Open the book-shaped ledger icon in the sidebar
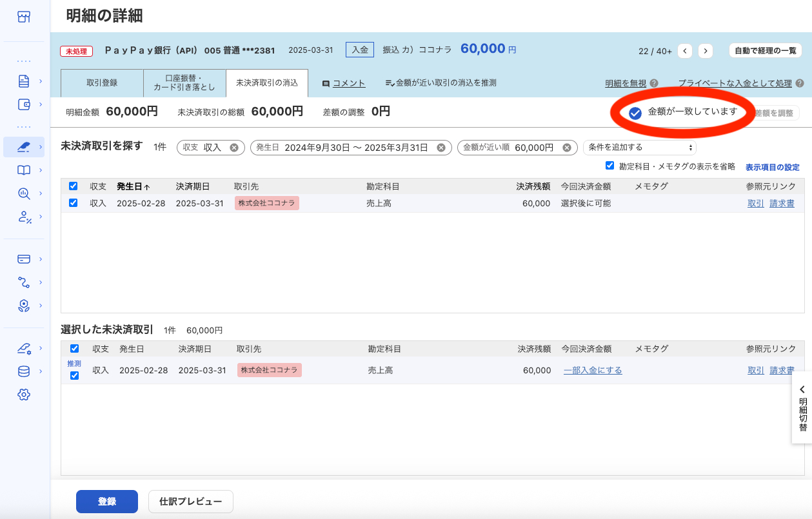812x519 pixels. [x=24, y=170]
